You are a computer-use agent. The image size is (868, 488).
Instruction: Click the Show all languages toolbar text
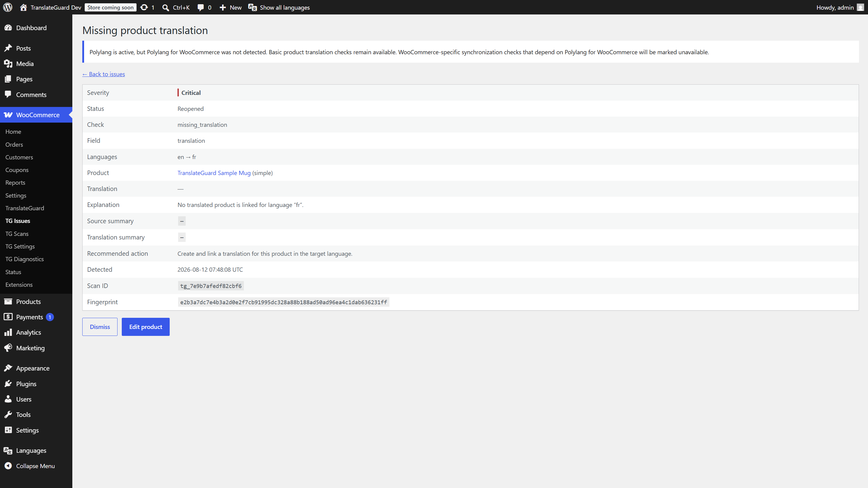285,8
